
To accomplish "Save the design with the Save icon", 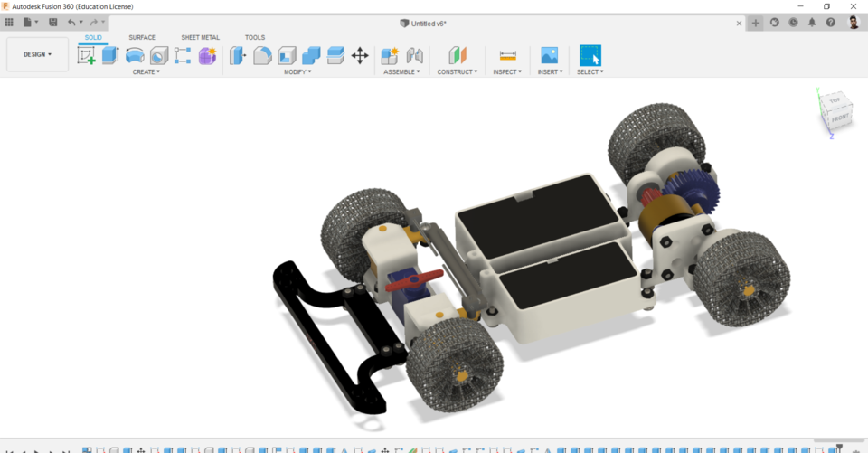I will tap(53, 22).
